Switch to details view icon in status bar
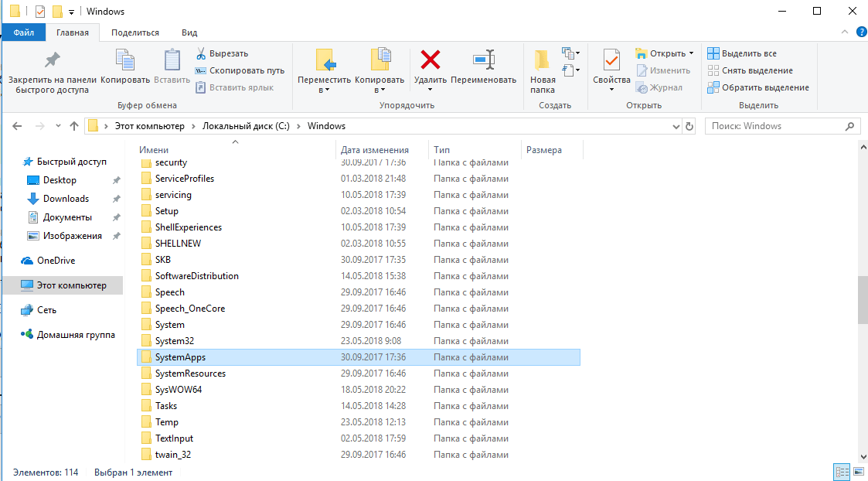The width and height of the screenshot is (868, 481). [842, 472]
